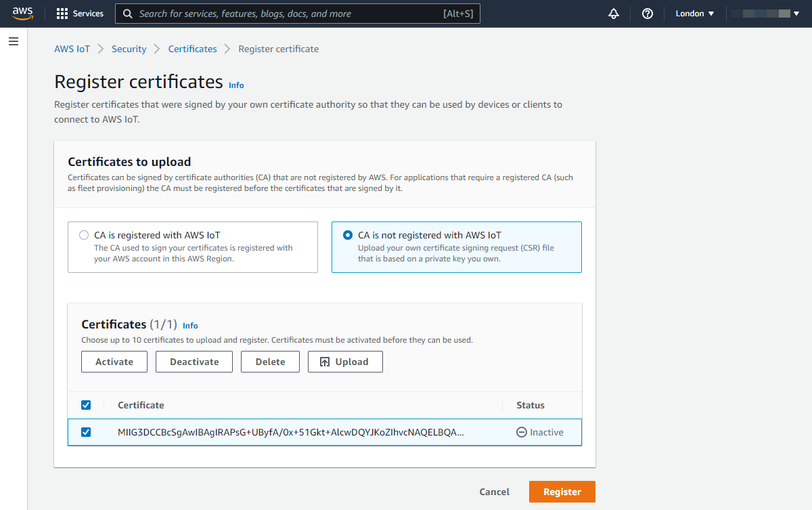Cancel certificate registration
Image resolution: width=812 pixels, height=510 pixels.
point(495,492)
